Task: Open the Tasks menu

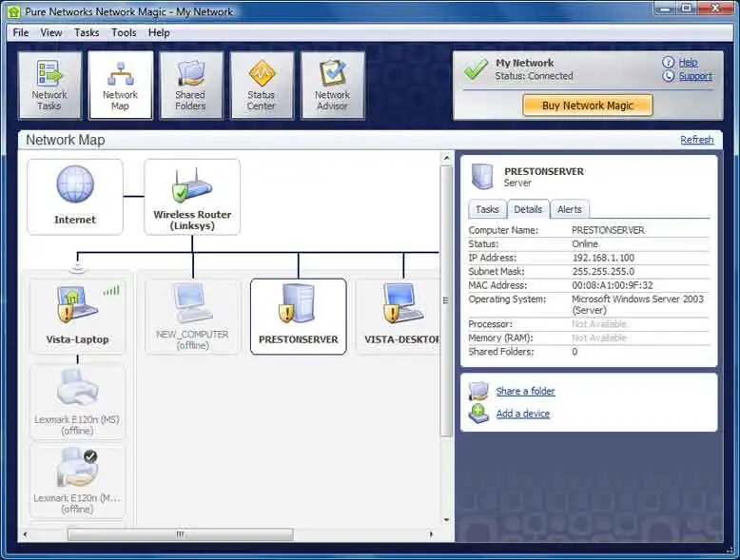Action: click(87, 32)
